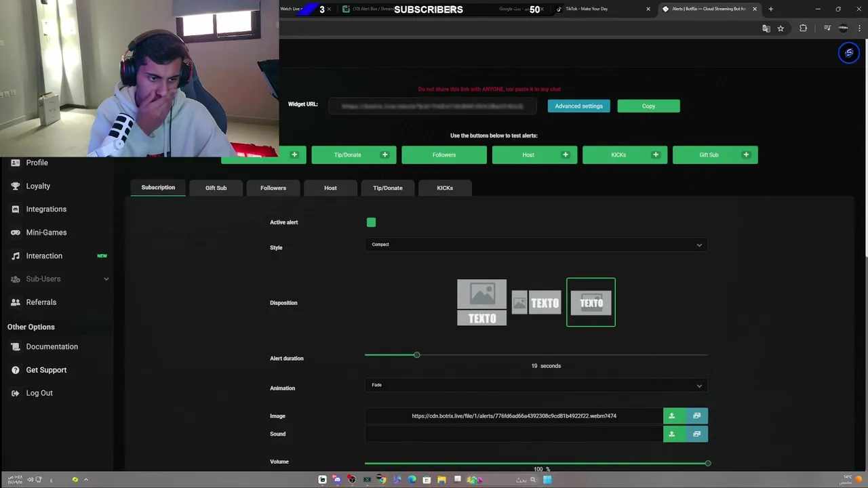Switch to the Host tab
The width and height of the screenshot is (868, 488).
point(330,188)
